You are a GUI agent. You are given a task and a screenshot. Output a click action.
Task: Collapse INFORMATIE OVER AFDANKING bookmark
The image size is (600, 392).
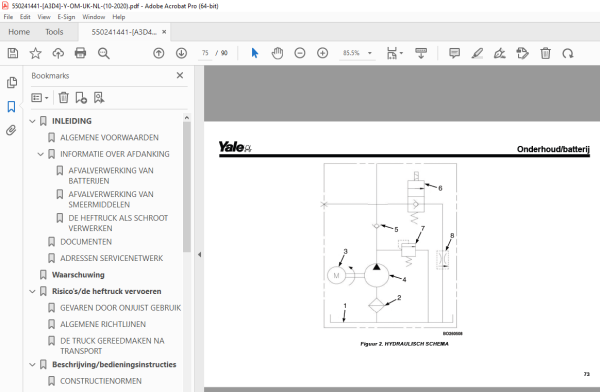point(41,154)
